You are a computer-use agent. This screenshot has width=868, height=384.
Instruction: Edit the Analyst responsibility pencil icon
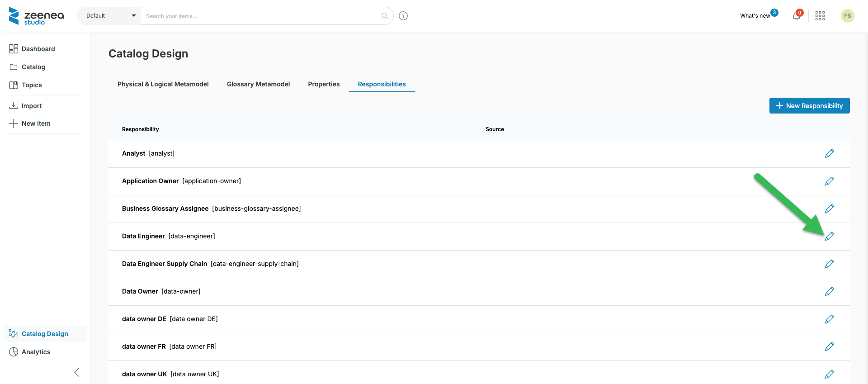click(x=829, y=154)
